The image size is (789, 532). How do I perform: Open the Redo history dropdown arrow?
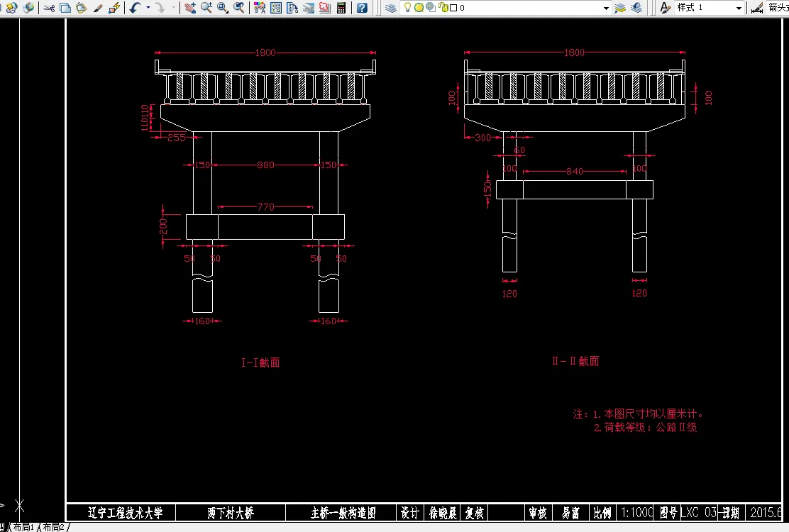click(174, 8)
